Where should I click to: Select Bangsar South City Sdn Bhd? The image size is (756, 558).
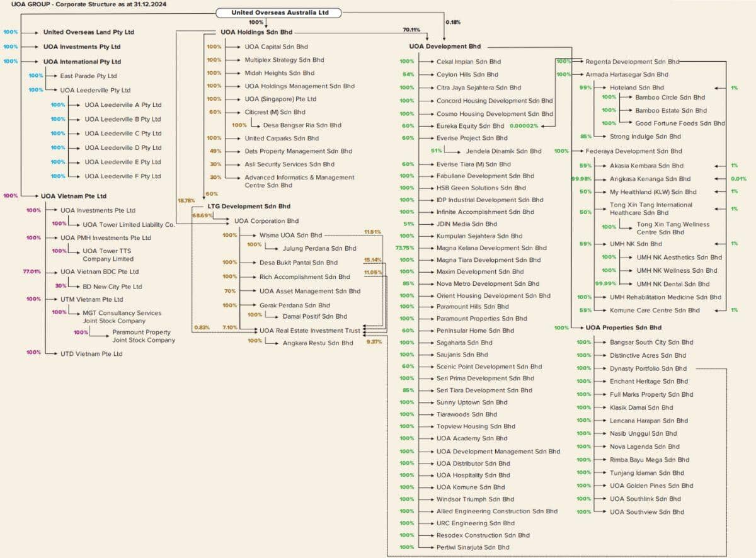pos(651,343)
